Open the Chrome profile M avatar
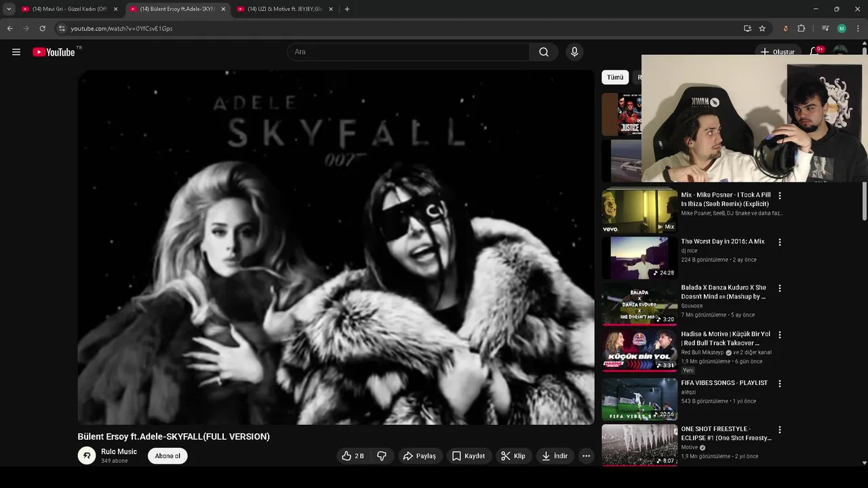 [x=842, y=28]
